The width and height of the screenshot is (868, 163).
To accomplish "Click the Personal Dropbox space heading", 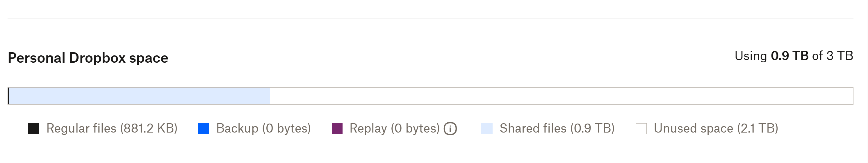I will tap(88, 58).
